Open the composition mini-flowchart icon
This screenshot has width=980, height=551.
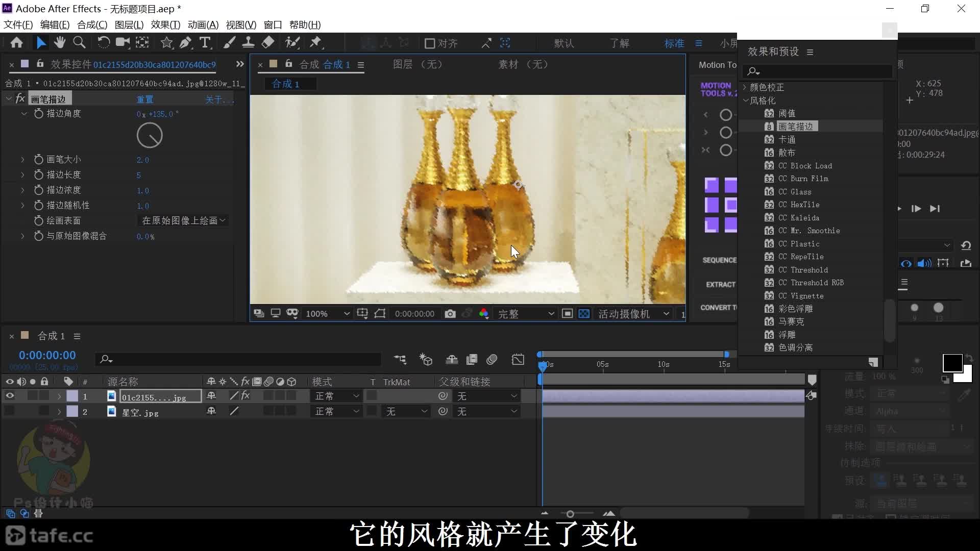[400, 360]
